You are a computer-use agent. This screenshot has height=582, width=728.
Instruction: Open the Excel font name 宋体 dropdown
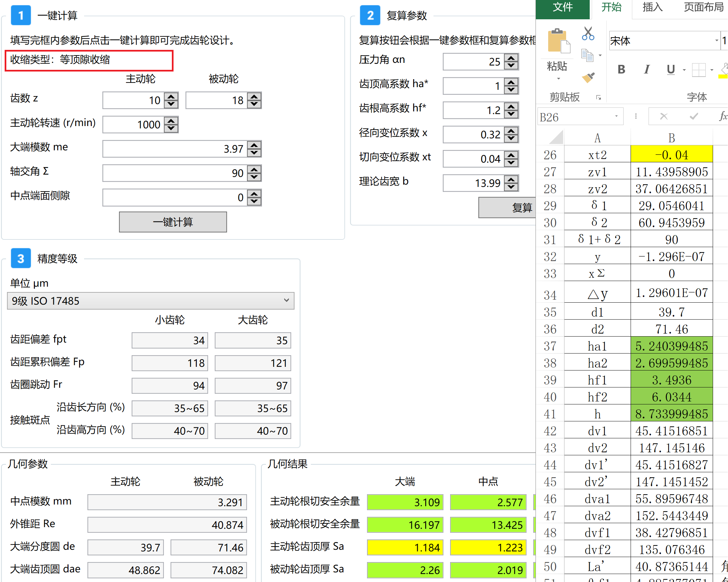click(716, 41)
